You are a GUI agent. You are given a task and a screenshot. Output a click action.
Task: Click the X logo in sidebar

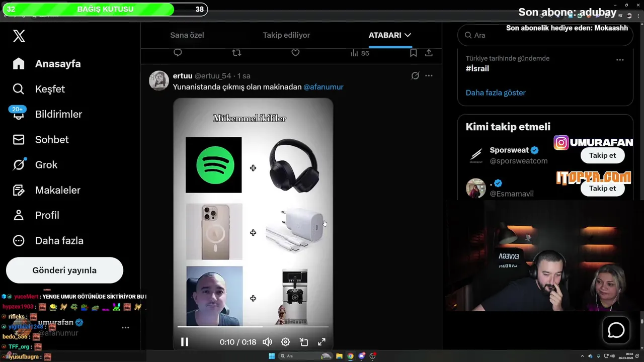coord(19,36)
